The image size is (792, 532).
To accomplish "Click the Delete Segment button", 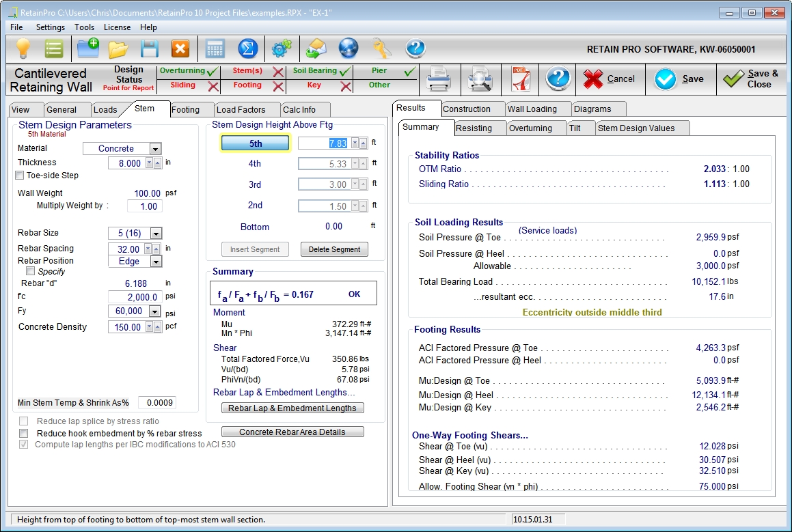I will [334, 249].
